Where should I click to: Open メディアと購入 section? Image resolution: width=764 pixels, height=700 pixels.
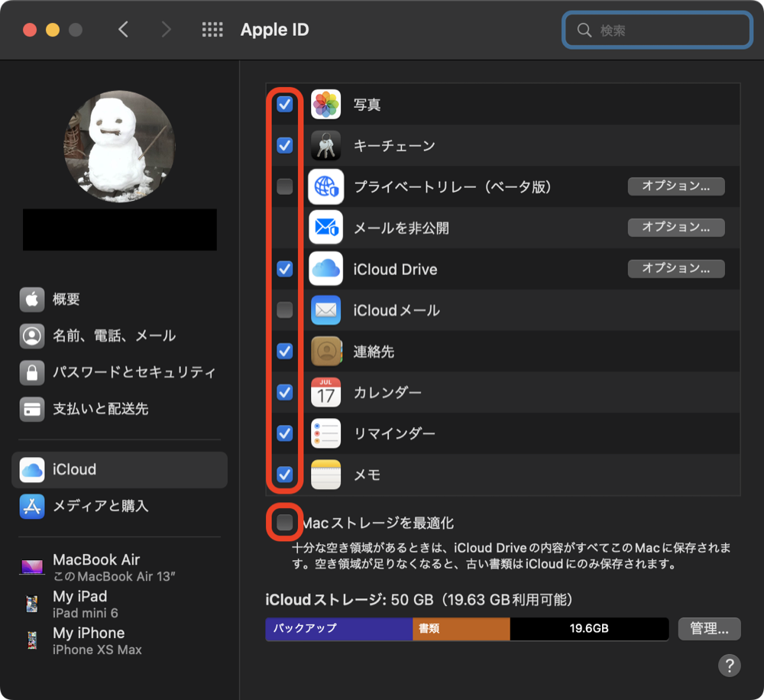(x=119, y=507)
